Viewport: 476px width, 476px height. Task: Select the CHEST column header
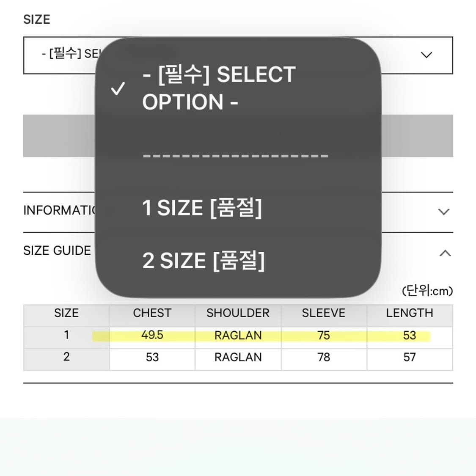coord(152,313)
